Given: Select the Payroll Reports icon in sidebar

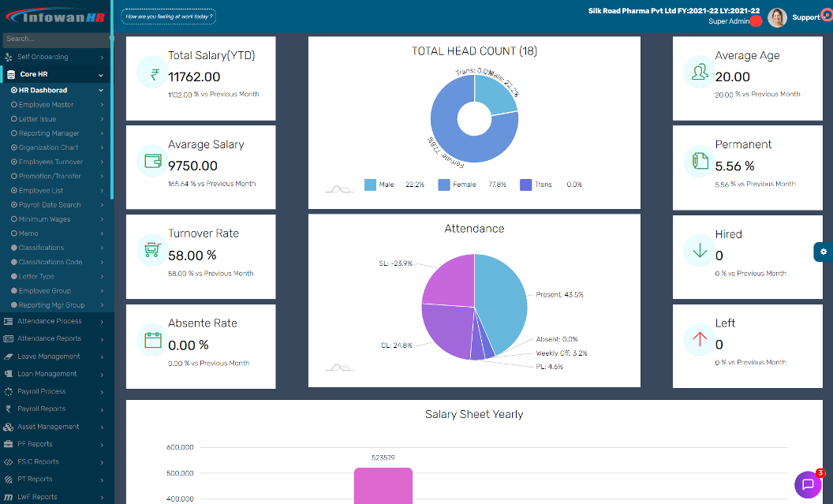Looking at the screenshot, I should (8, 409).
